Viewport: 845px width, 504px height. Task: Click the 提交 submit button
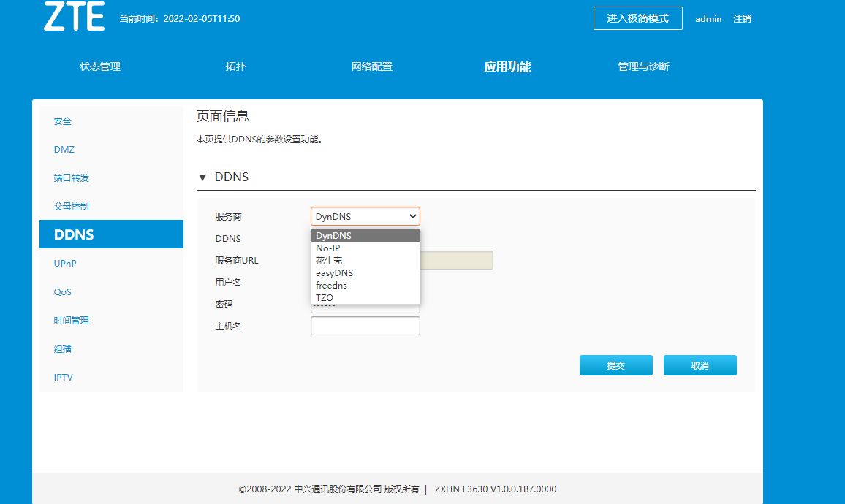coord(615,365)
